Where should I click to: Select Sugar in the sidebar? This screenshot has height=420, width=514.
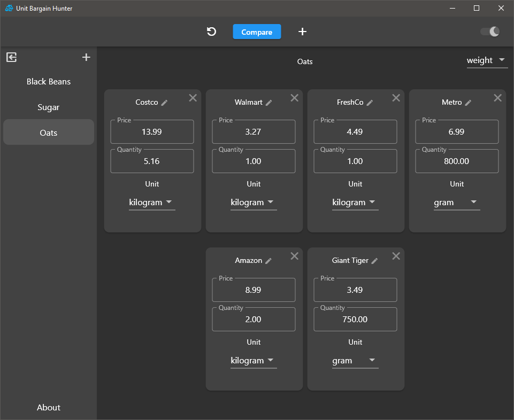49,107
